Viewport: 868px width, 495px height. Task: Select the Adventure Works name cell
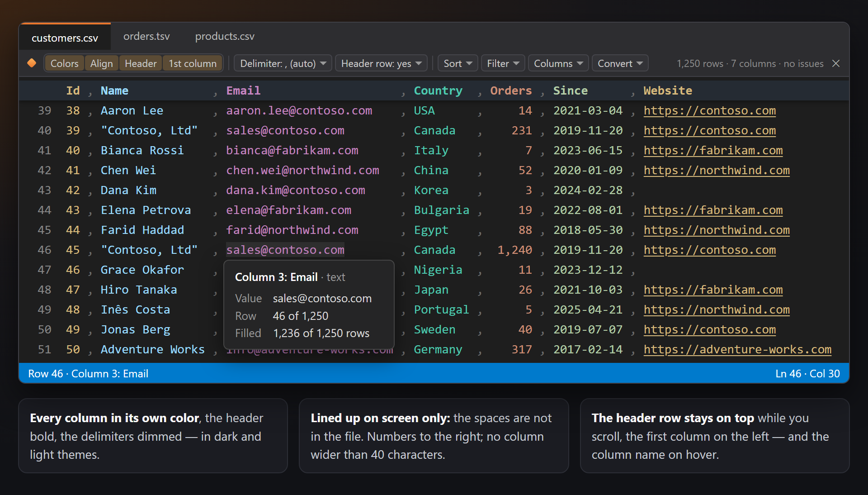(x=152, y=349)
